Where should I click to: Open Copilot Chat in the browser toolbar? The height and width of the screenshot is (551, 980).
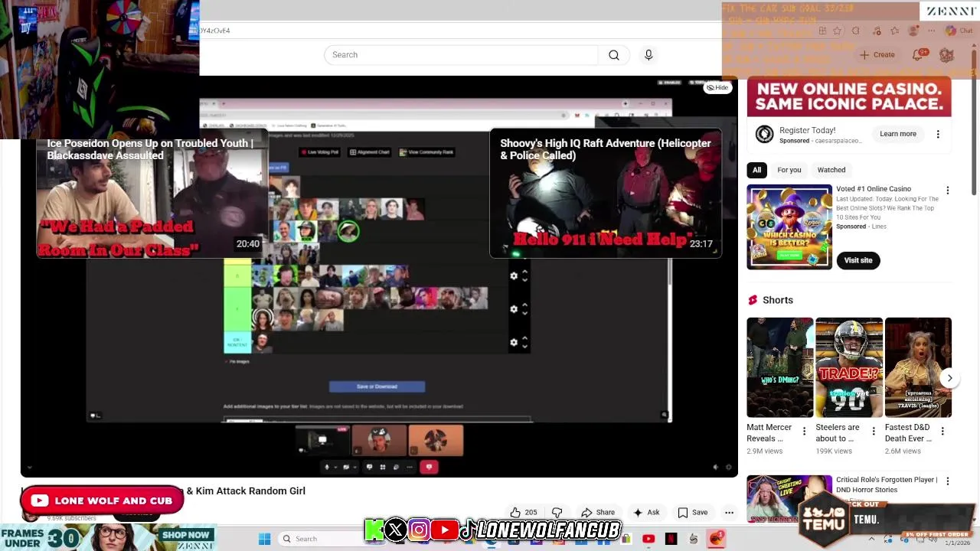click(959, 31)
